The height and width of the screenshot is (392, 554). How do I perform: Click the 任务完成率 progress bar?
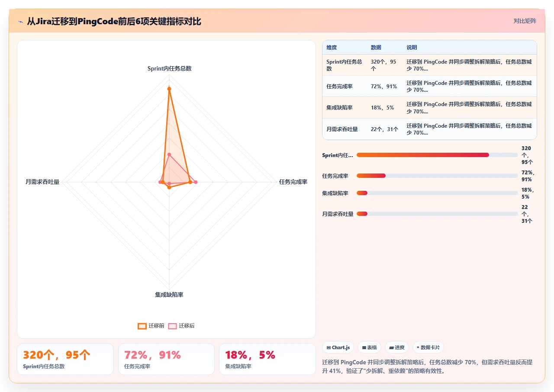[437, 176]
